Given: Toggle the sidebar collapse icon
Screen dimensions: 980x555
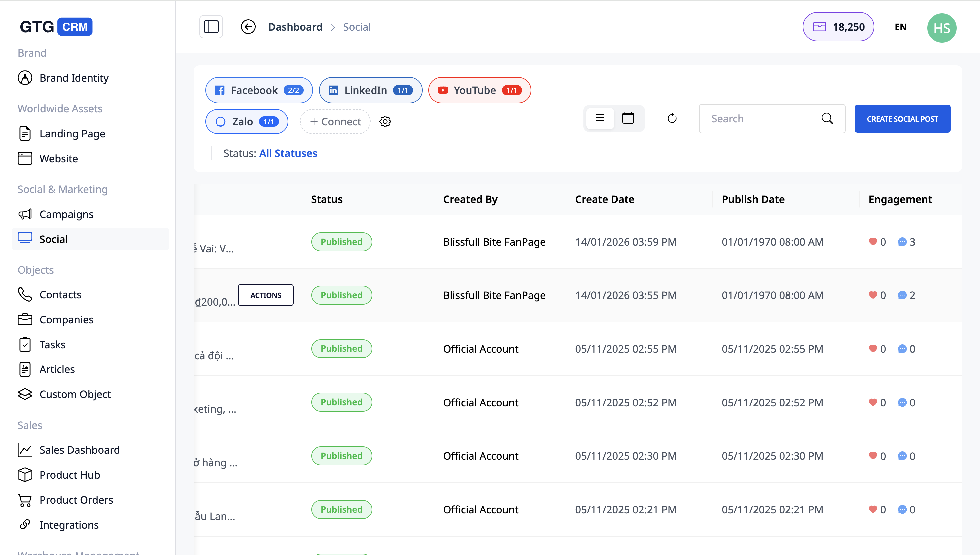Looking at the screenshot, I should (211, 27).
